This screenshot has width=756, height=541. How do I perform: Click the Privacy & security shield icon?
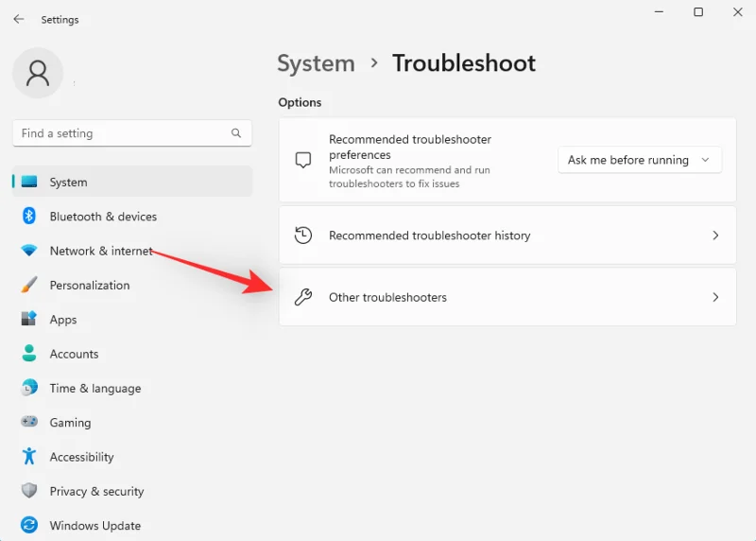pyautogui.click(x=29, y=491)
